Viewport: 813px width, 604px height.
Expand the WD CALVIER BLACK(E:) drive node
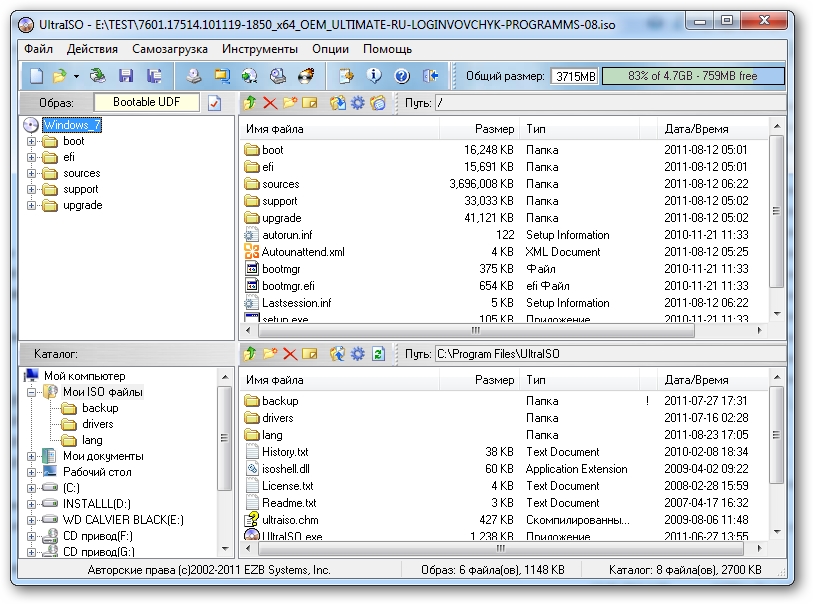pos(32,520)
